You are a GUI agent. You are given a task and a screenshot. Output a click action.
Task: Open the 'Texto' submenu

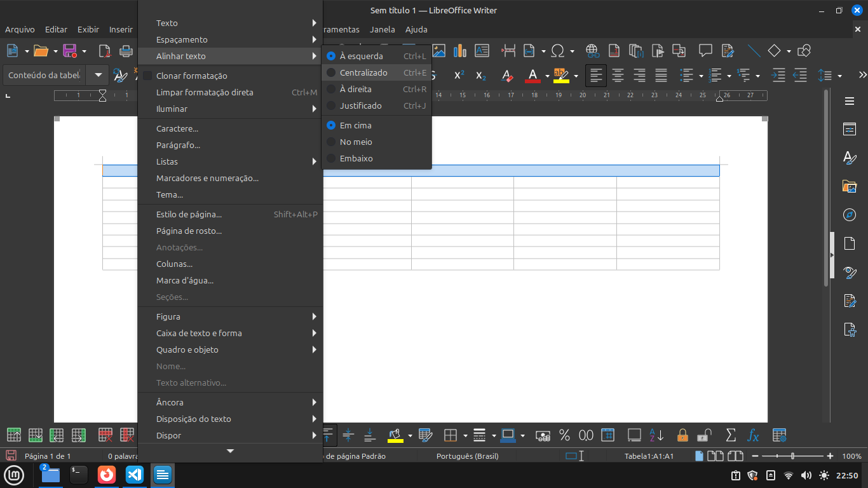(230, 23)
